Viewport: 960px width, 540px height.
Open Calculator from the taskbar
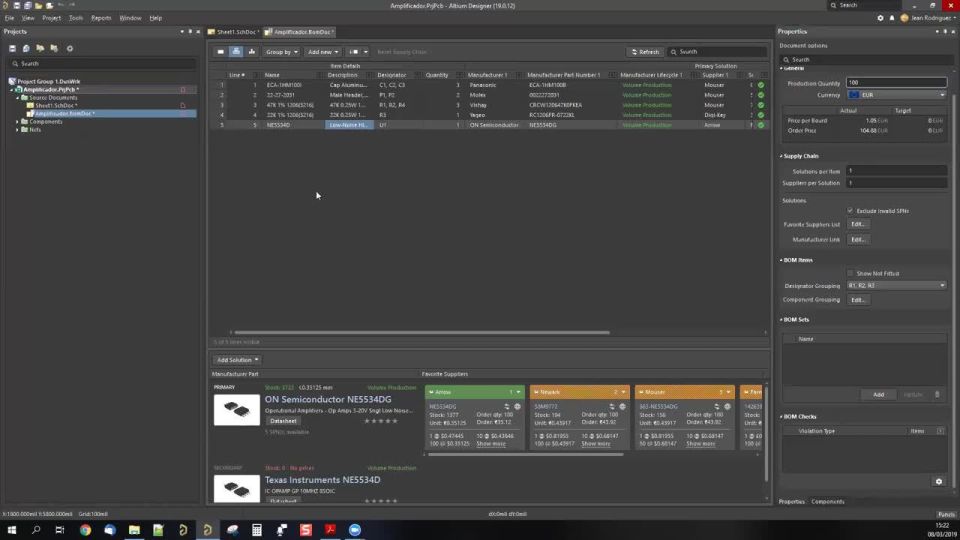pos(257,530)
